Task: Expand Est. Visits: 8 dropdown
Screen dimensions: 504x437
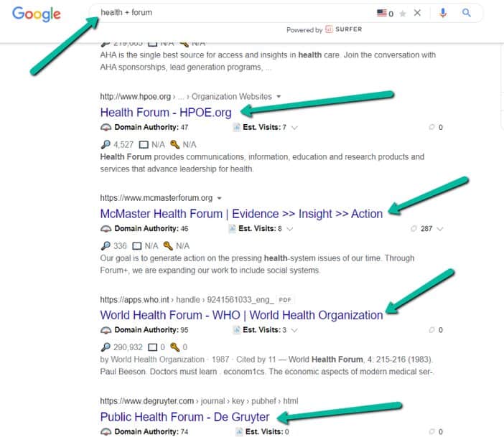Action: click(x=289, y=229)
